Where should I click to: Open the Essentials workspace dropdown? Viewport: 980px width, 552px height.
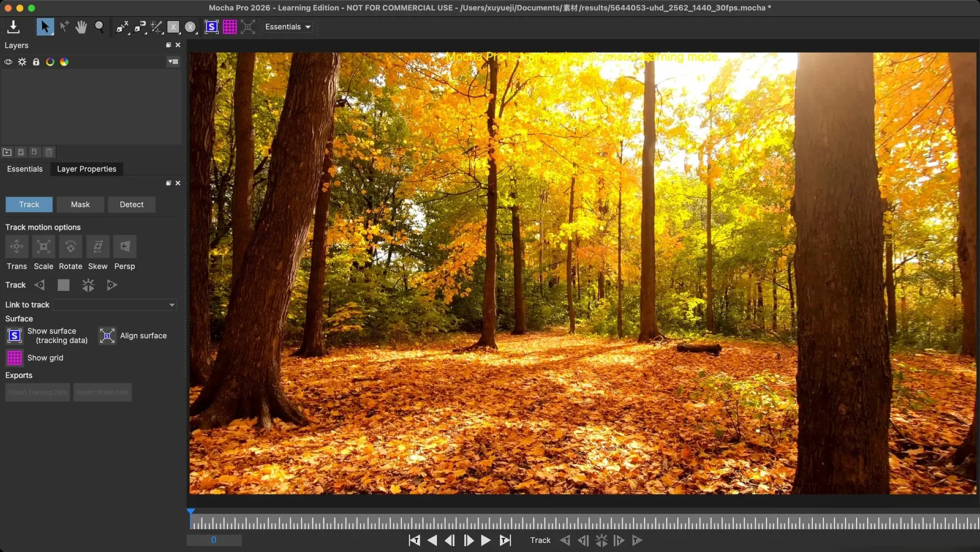click(288, 27)
